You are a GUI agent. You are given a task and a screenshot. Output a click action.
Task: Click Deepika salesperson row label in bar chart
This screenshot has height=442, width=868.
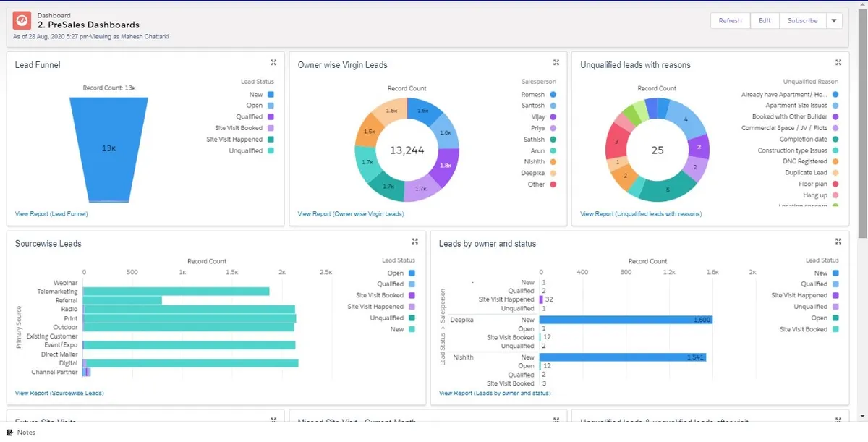pyautogui.click(x=463, y=319)
